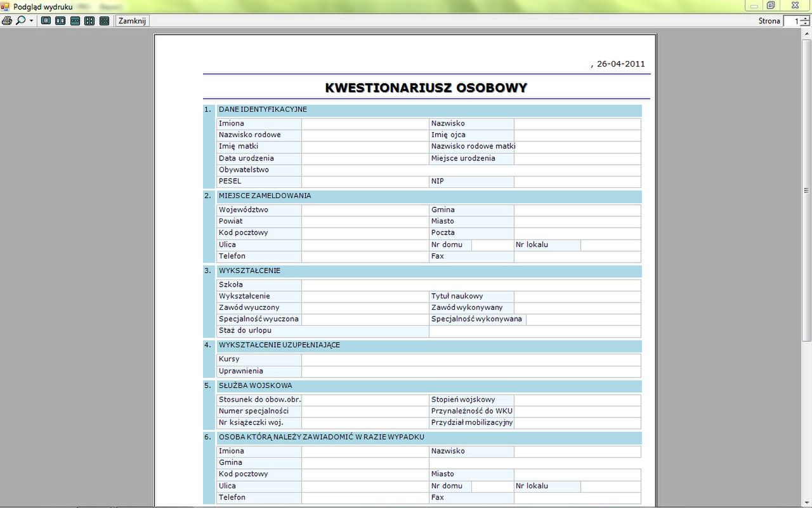The width and height of the screenshot is (812, 508).
Task: Click the magnifying glass zoom icon
Action: click(21, 21)
